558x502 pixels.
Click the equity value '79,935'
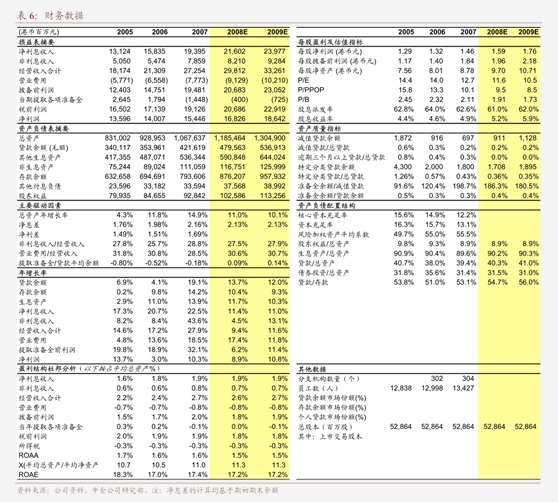pyautogui.click(x=120, y=196)
